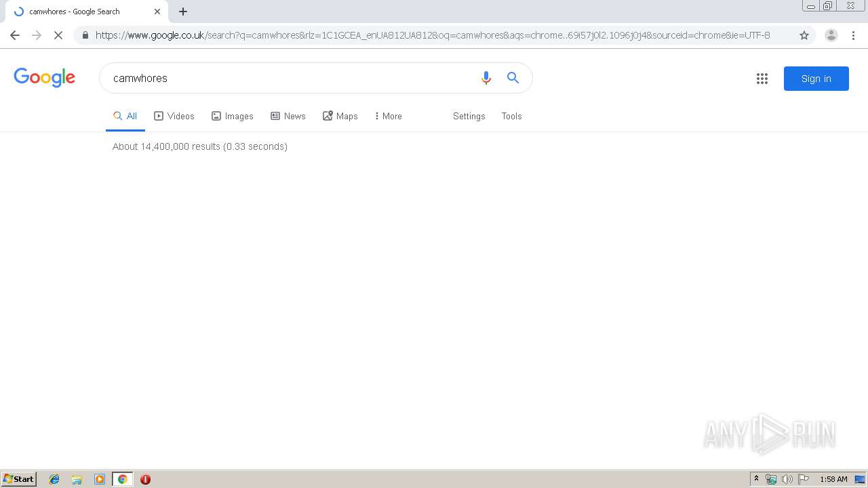The image size is (868, 488).
Task: Click the voice search microphone icon
Action: [x=486, y=78]
